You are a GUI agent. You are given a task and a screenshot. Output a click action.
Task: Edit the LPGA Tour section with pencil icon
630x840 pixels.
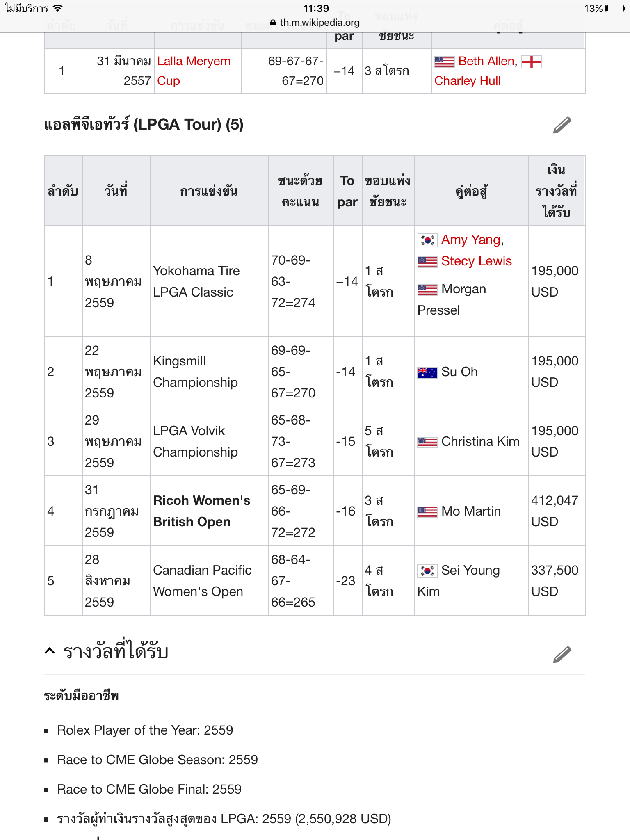click(x=562, y=125)
